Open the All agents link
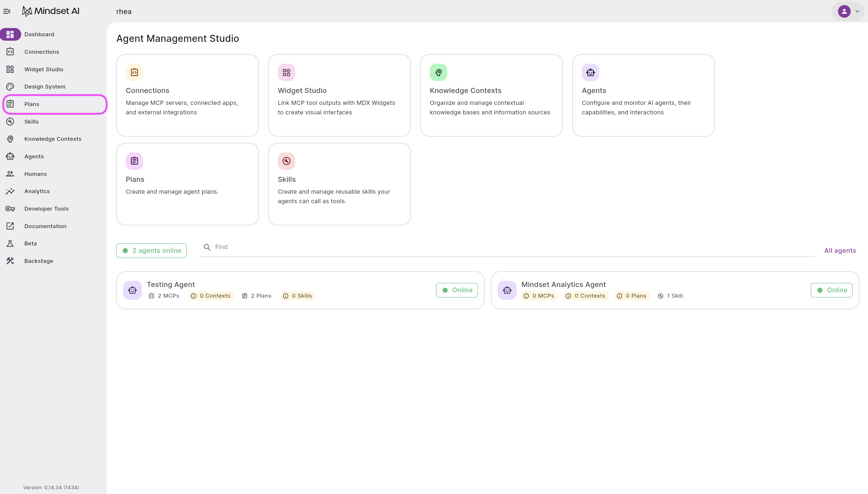 coord(840,250)
